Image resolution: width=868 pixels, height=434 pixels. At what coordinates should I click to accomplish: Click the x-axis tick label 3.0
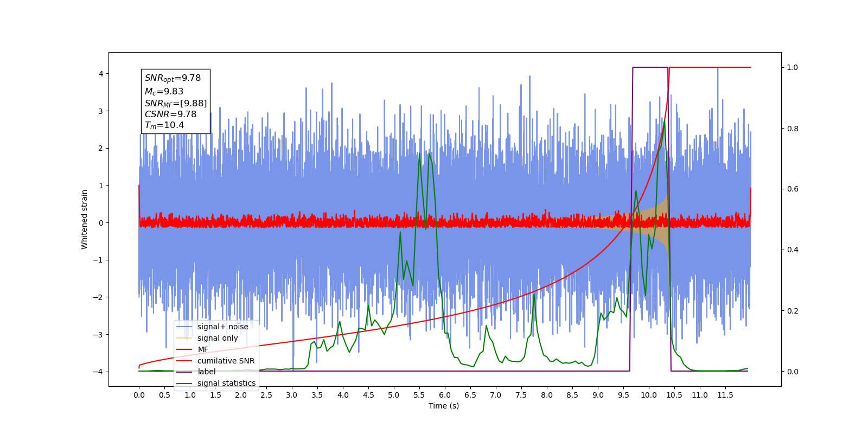point(292,395)
